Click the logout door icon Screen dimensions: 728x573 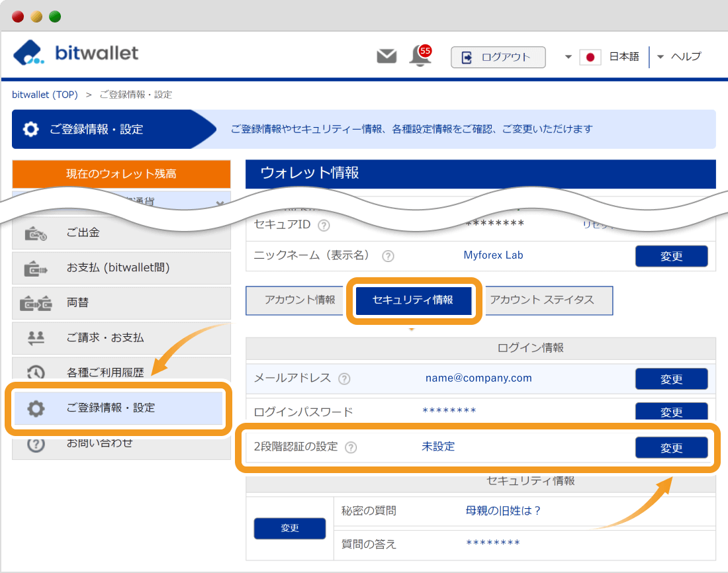coord(467,58)
